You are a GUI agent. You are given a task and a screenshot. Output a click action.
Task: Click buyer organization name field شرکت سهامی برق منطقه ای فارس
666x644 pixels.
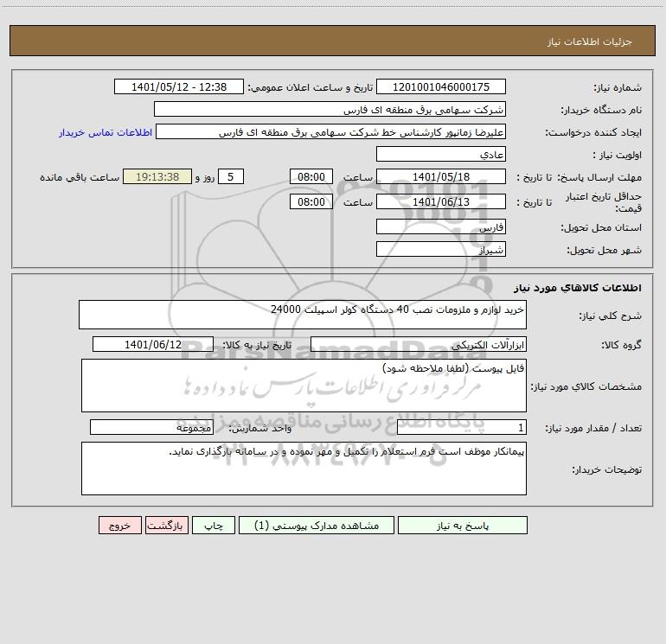pyautogui.click(x=330, y=109)
